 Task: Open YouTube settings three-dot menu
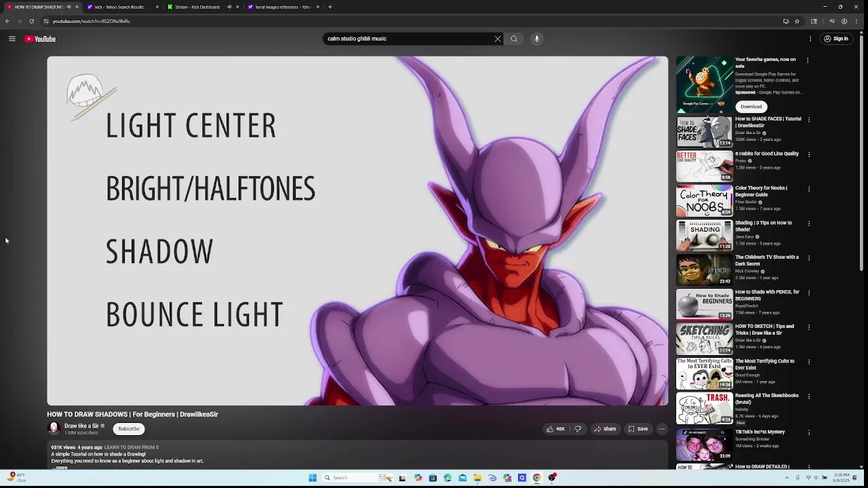coord(810,39)
